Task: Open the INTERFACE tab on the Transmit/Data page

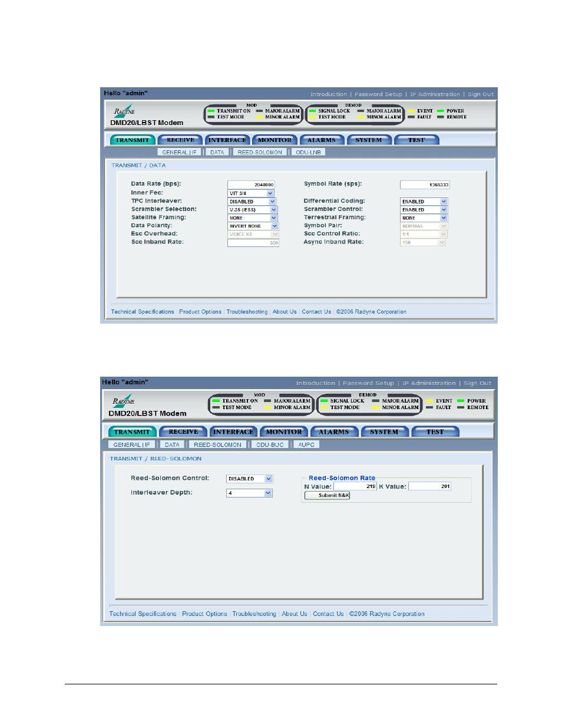Action: click(227, 140)
